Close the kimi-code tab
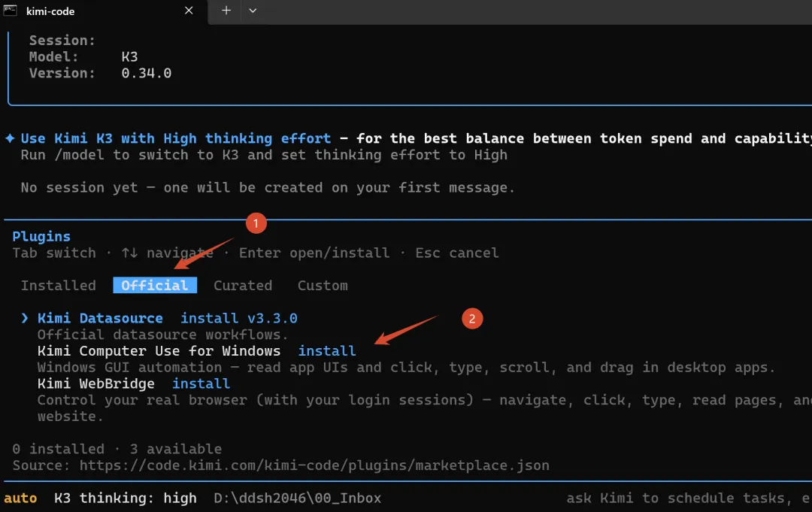The height and width of the screenshot is (512, 812). coord(189,11)
